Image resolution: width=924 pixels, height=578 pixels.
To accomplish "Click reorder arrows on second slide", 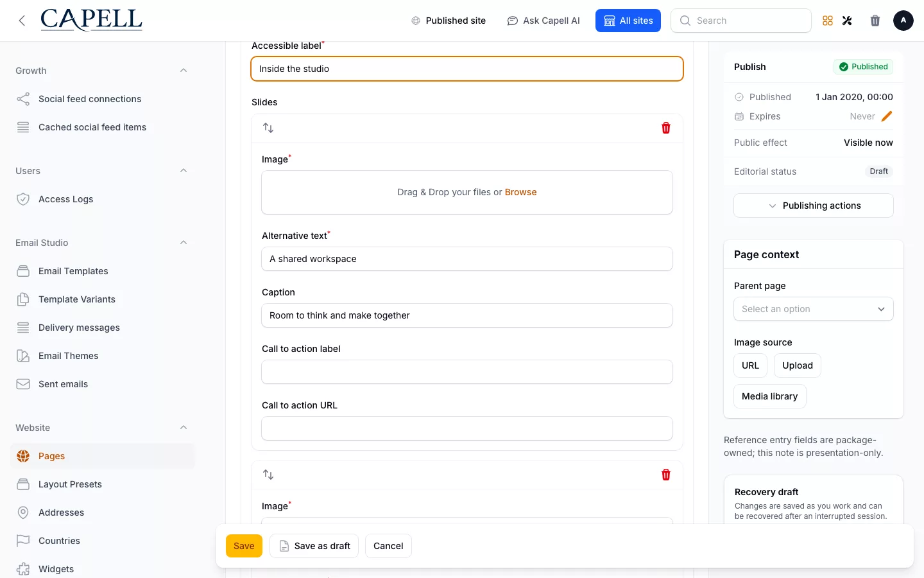I will point(268,475).
